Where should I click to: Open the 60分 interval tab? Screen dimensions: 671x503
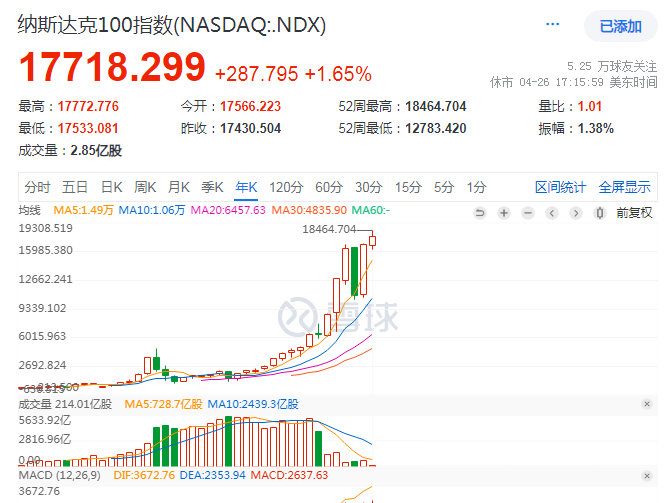(x=329, y=187)
